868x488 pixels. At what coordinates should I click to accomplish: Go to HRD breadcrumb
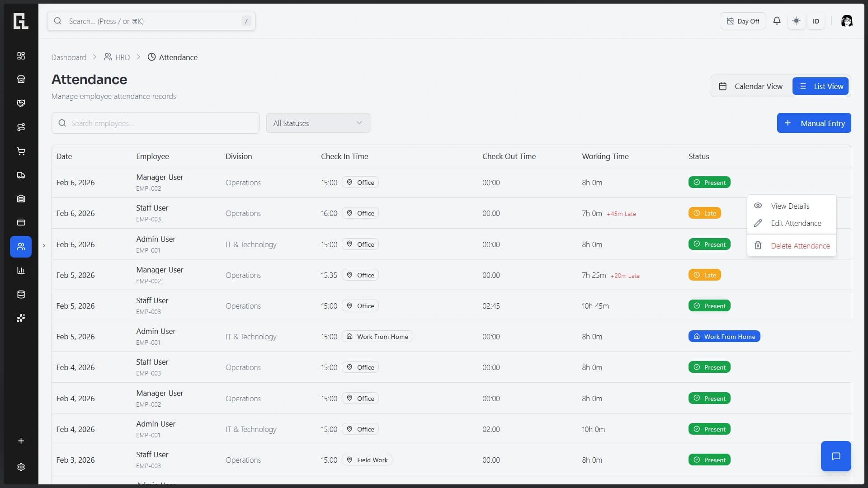click(x=117, y=57)
